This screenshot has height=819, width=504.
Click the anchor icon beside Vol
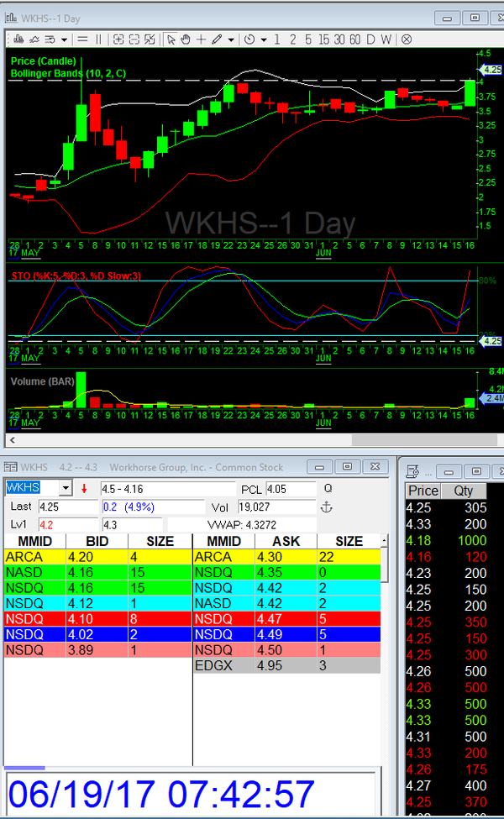[328, 507]
